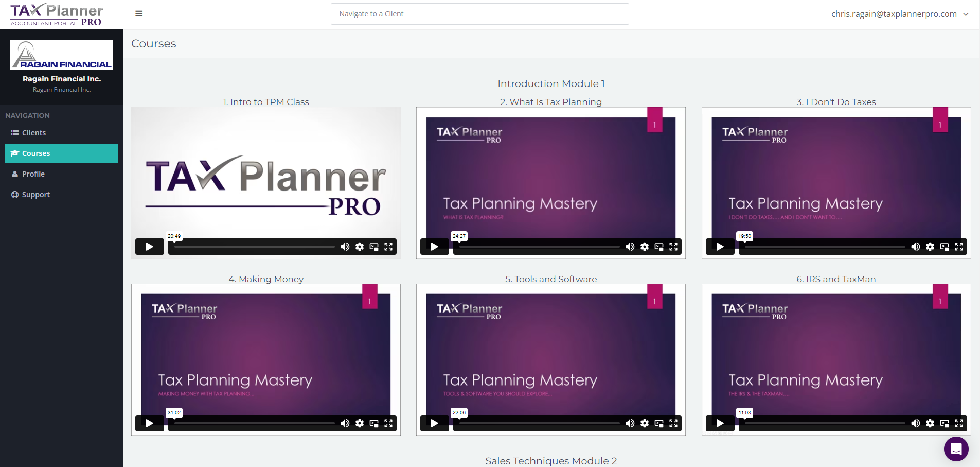Seek in the I Don't Do Taxes progress bar
980x467 pixels.
point(825,247)
